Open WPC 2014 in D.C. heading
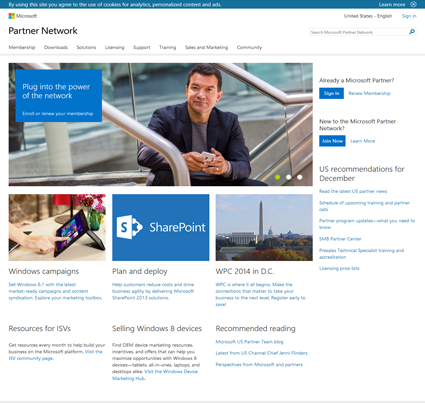 [x=245, y=271]
